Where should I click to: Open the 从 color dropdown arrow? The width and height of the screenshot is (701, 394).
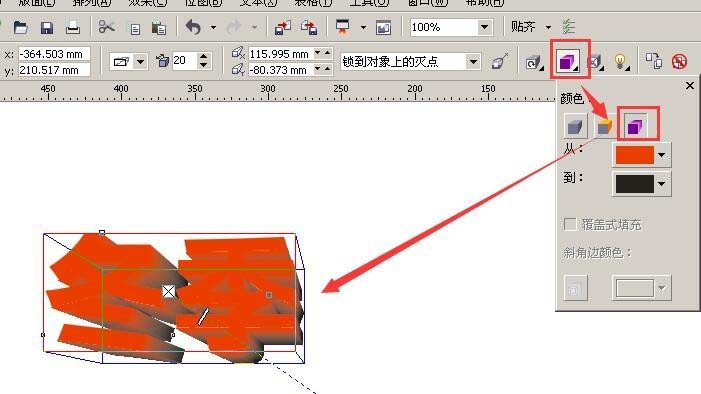[662, 155]
